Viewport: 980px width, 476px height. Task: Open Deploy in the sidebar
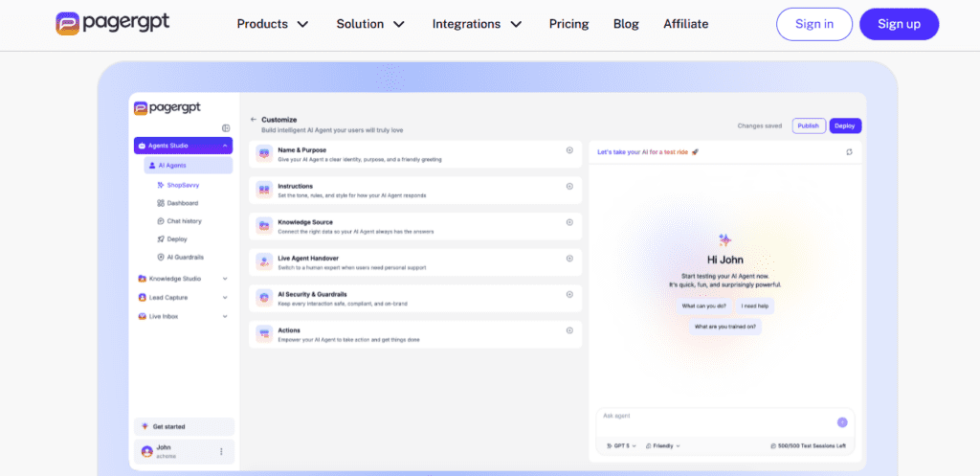[172, 238]
